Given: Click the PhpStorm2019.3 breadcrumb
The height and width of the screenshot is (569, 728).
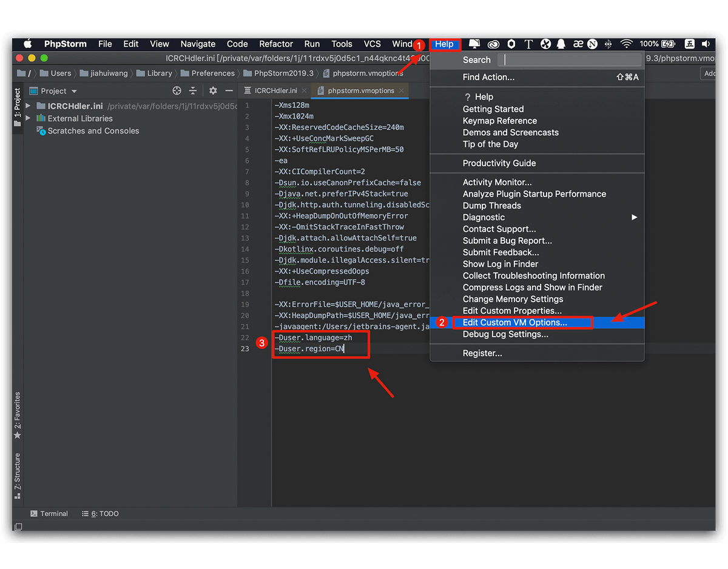Looking at the screenshot, I should pos(278,73).
